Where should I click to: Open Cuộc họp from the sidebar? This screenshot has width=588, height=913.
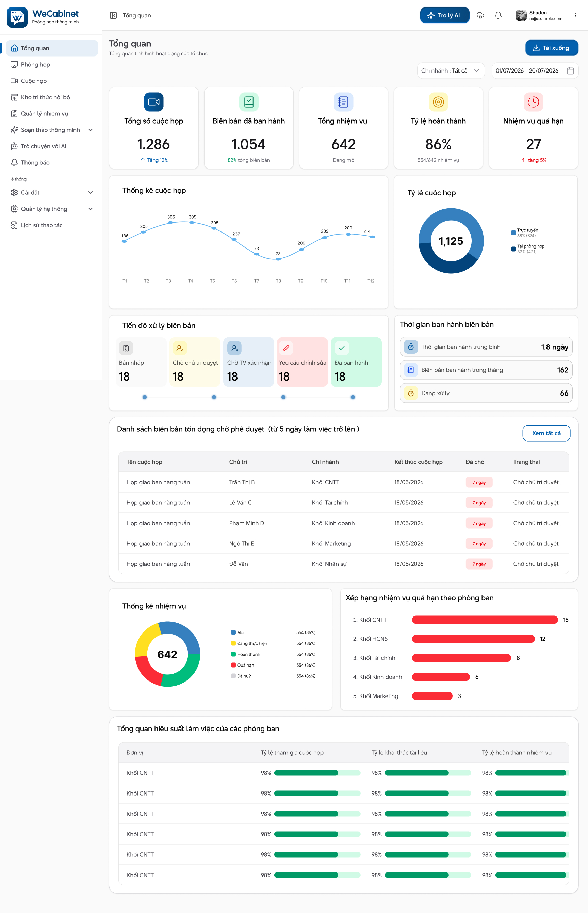coord(52,81)
